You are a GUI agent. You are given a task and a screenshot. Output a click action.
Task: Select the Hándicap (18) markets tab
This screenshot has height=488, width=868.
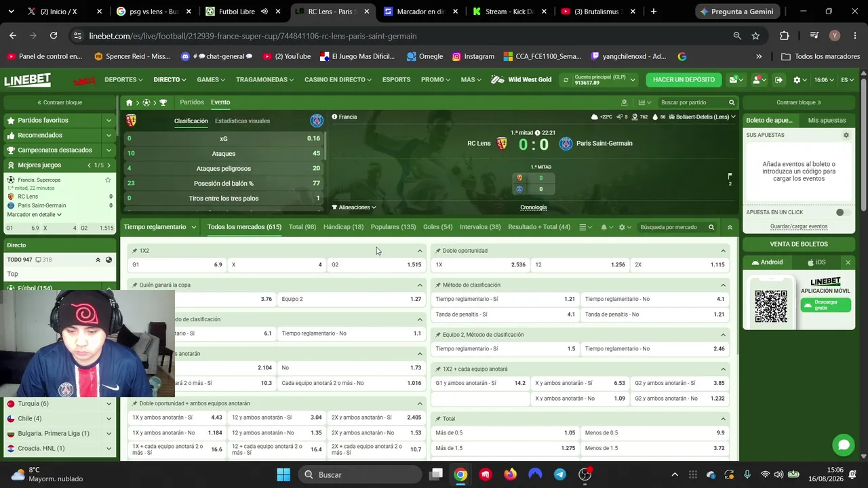343,227
